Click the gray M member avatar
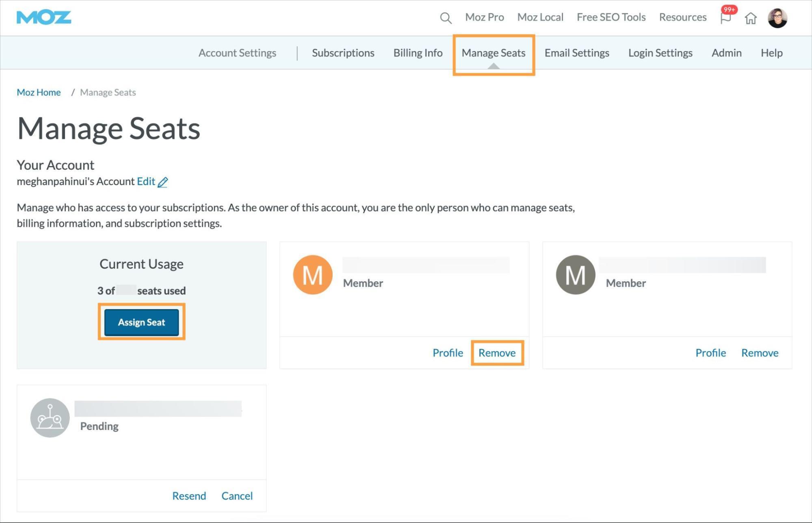Screen dimensions: 812x523 [x=575, y=275]
